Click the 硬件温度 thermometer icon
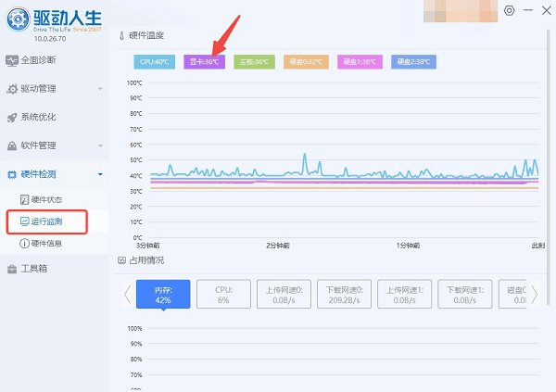Screen dimensions: 556x392 pos(121,35)
